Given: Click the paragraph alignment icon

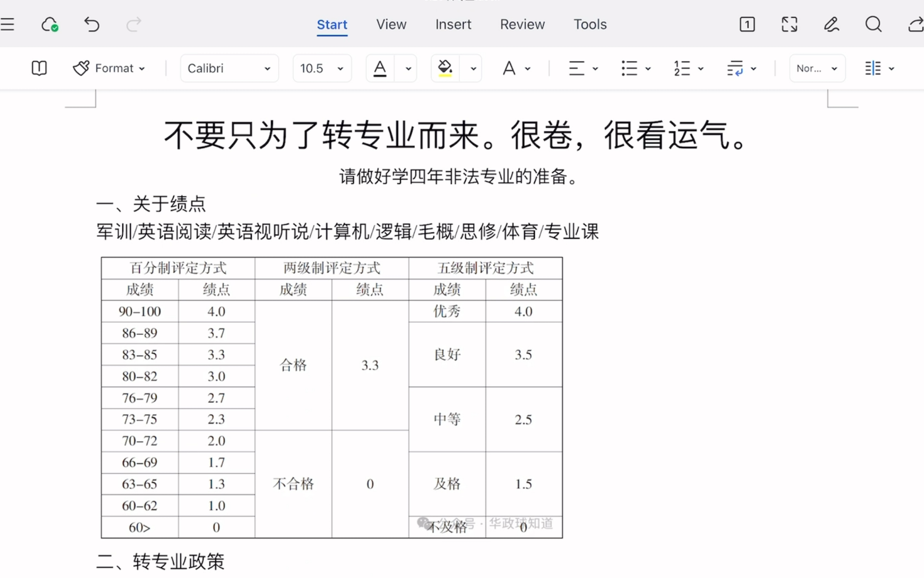Looking at the screenshot, I should click(576, 68).
